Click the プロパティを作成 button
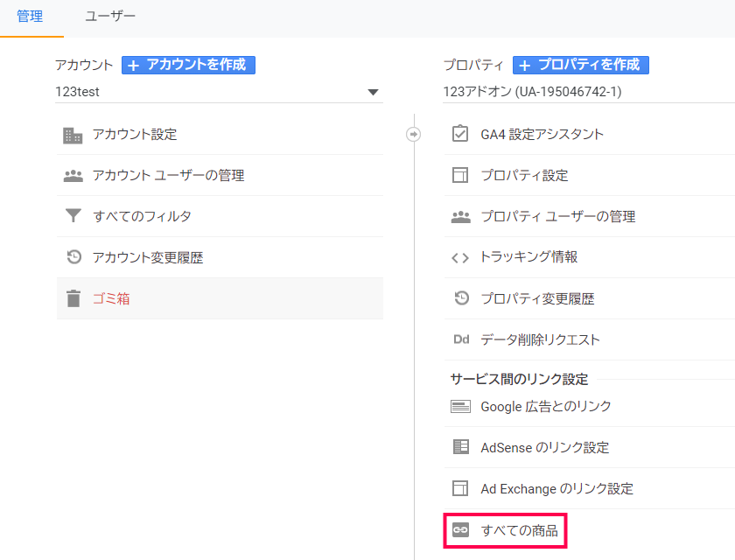This screenshot has height=560, width=735. click(581, 65)
